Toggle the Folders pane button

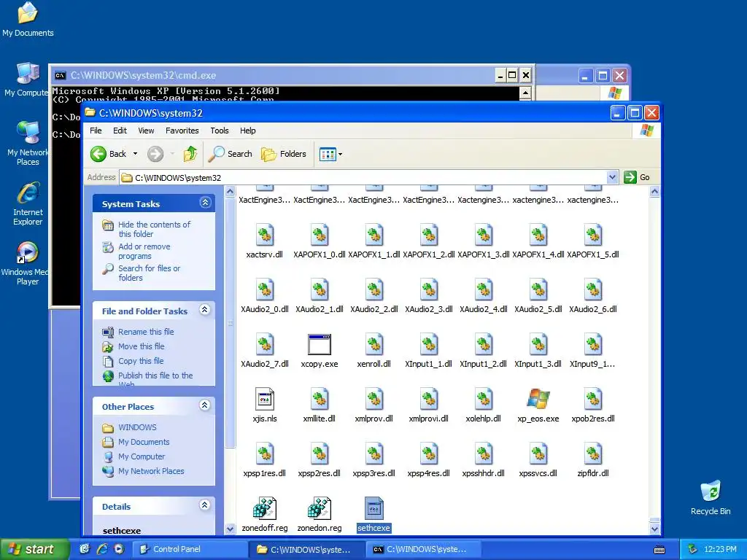284,154
